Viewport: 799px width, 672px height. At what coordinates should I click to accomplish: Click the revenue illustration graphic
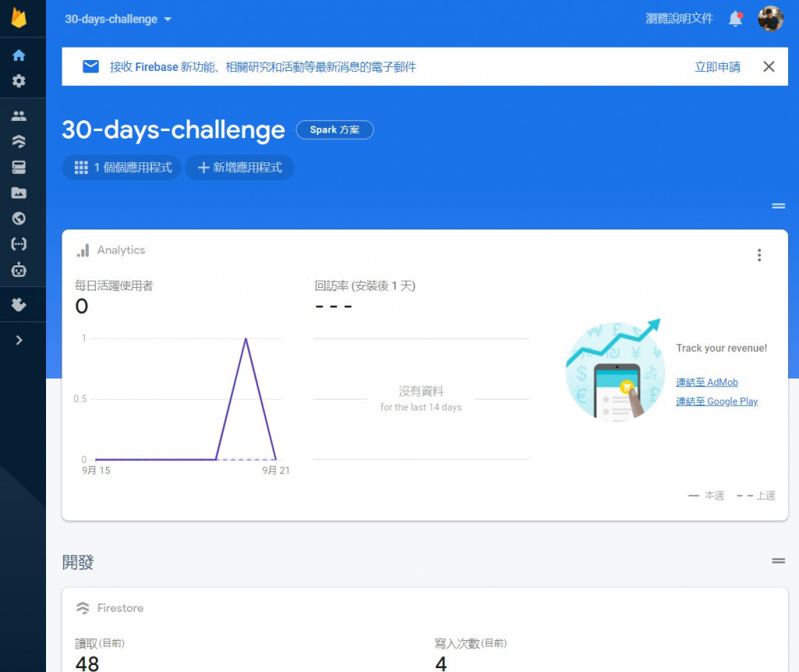615,371
